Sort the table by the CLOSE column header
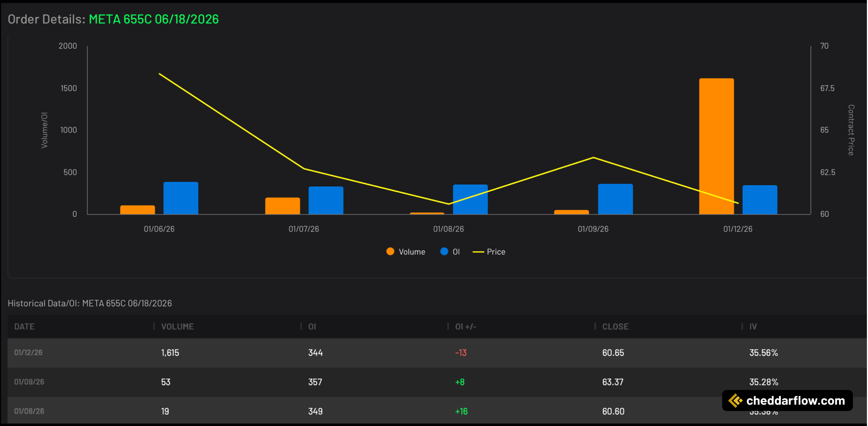This screenshot has height=426, width=868. pos(615,326)
